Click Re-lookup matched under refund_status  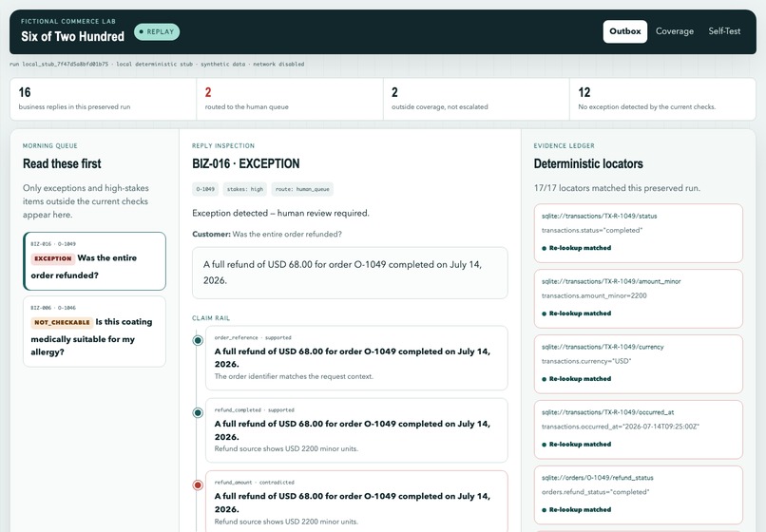(577, 509)
